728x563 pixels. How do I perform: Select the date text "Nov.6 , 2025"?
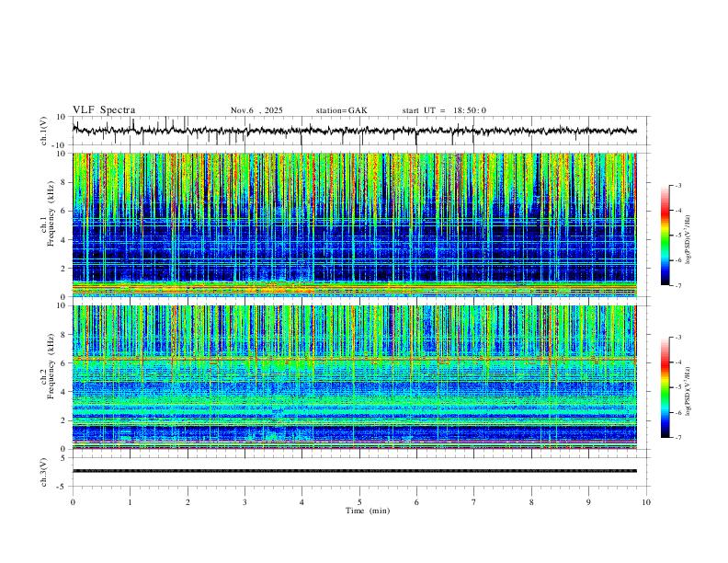click(x=256, y=110)
